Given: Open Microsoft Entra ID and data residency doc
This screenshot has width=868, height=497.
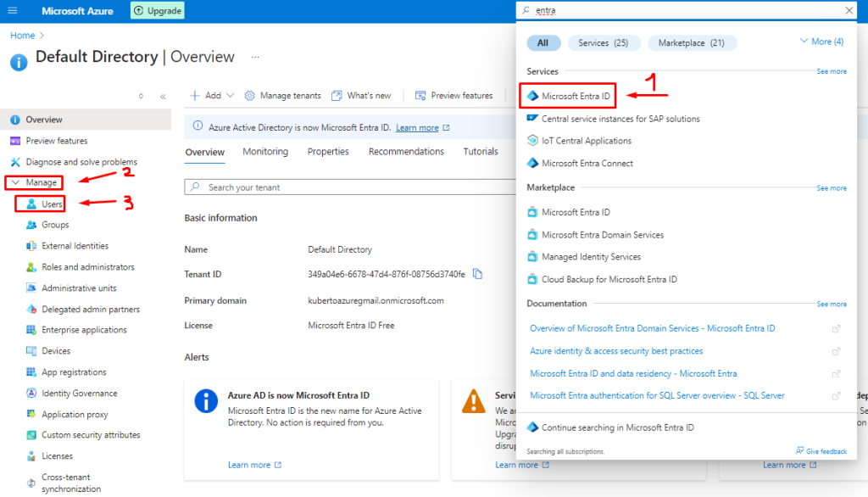Looking at the screenshot, I should tap(633, 374).
